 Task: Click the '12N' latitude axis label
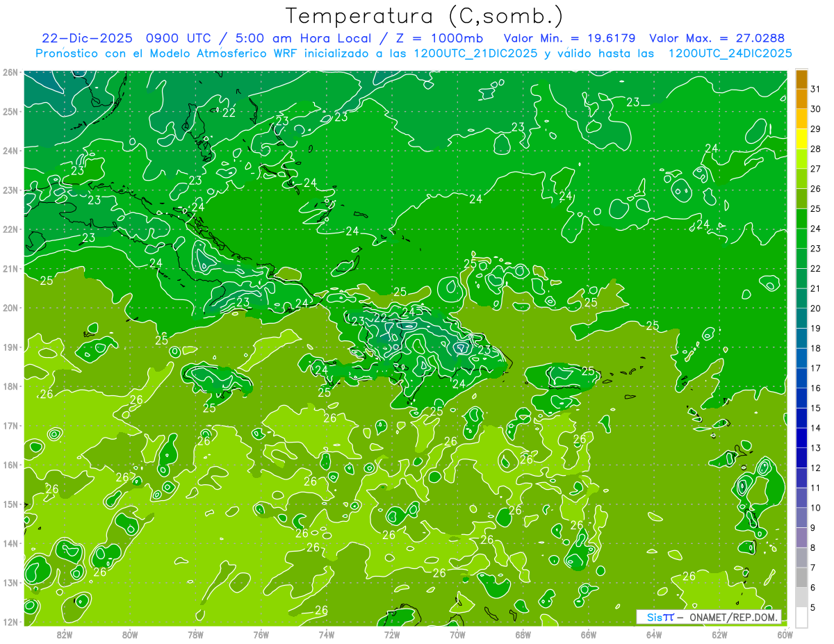tap(10, 622)
